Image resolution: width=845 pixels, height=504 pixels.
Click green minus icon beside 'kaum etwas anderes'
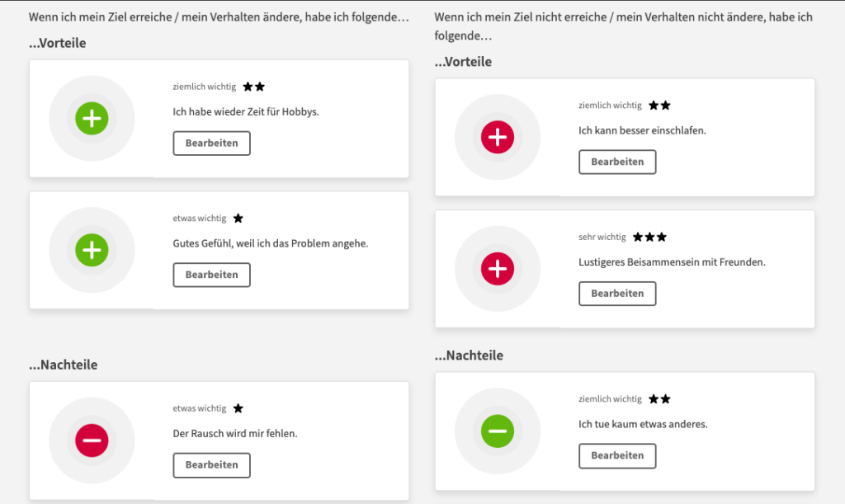pyautogui.click(x=498, y=431)
